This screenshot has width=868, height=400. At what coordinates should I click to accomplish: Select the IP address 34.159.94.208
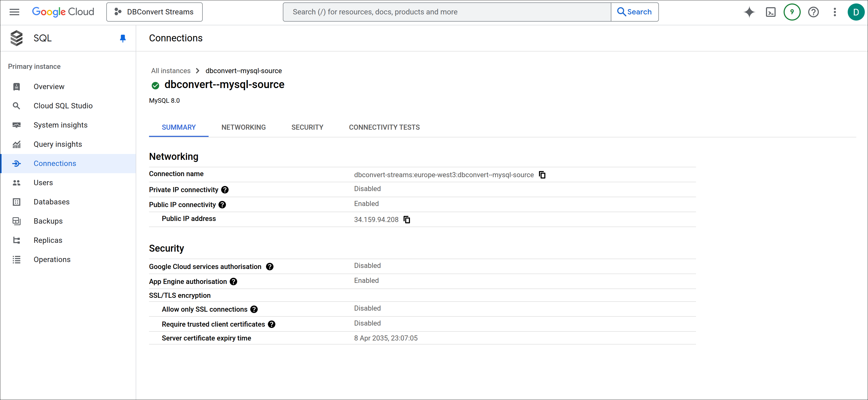[x=376, y=220]
